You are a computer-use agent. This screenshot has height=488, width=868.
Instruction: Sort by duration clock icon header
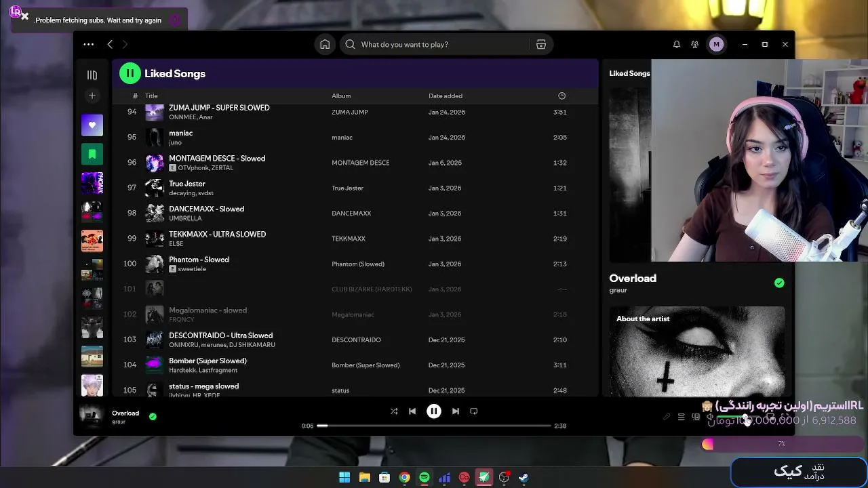[561, 96]
